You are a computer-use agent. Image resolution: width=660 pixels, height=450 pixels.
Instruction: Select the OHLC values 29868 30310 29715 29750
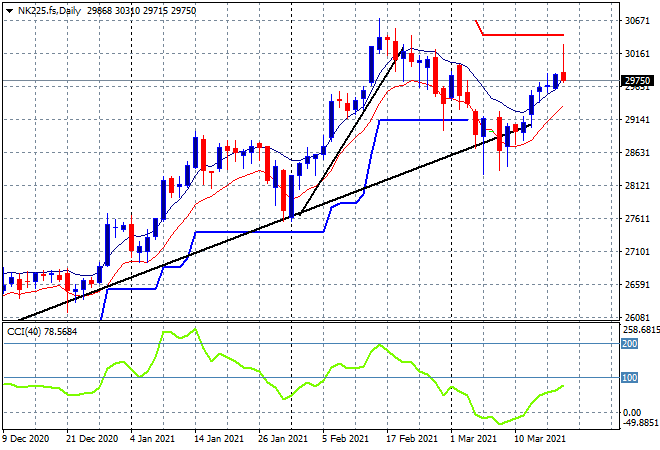coord(141,11)
